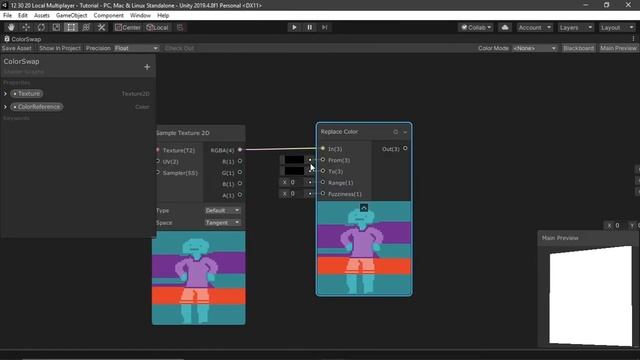This screenshot has height=360, width=640.
Task: Click the B(1) output port
Action: [x=240, y=184]
